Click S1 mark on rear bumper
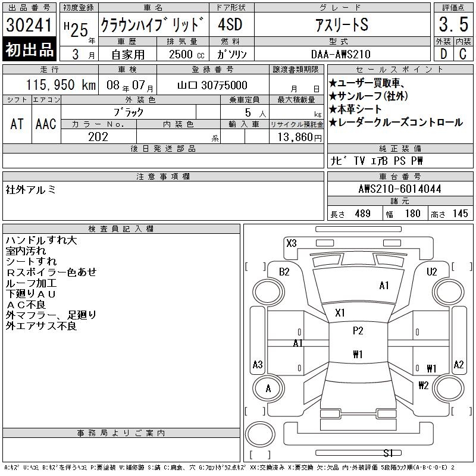 [389, 453]
